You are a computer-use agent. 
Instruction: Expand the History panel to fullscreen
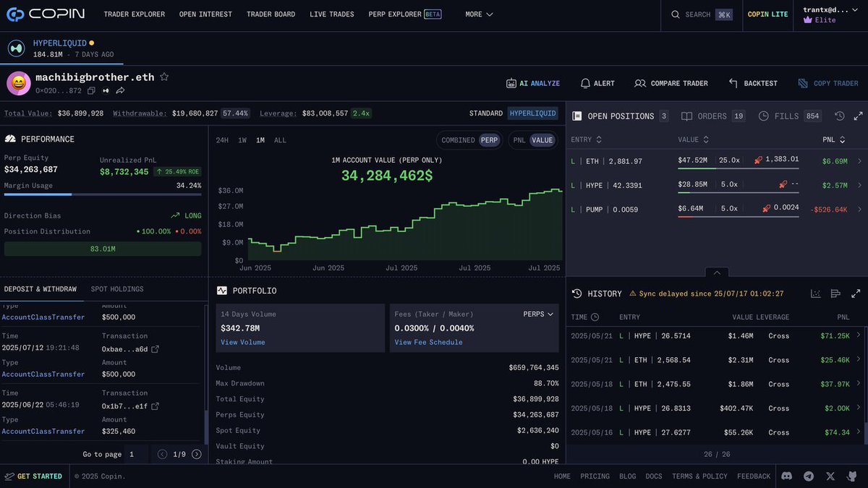click(x=856, y=294)
